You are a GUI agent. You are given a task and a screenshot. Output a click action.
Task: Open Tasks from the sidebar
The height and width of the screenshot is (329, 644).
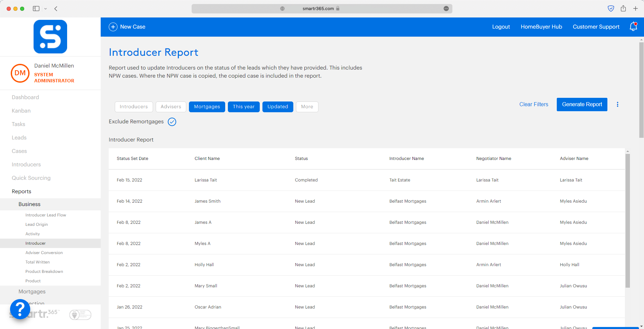tap(18, 124)
